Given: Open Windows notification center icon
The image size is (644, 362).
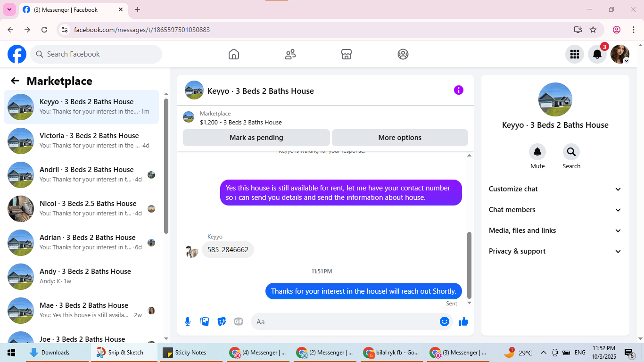Looking at the screenshot, I should [629, 353].
